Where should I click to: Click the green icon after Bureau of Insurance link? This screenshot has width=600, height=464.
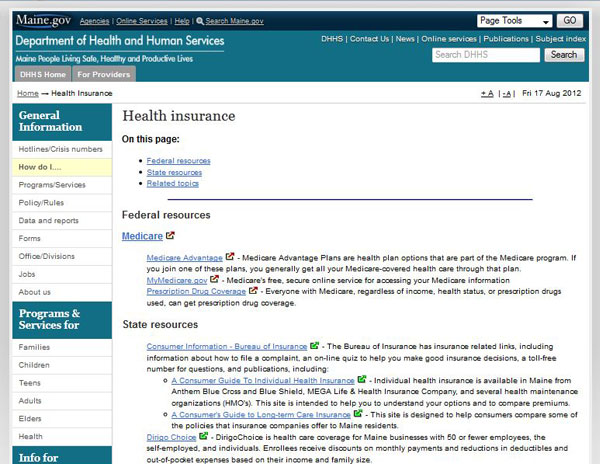[314, 345]
